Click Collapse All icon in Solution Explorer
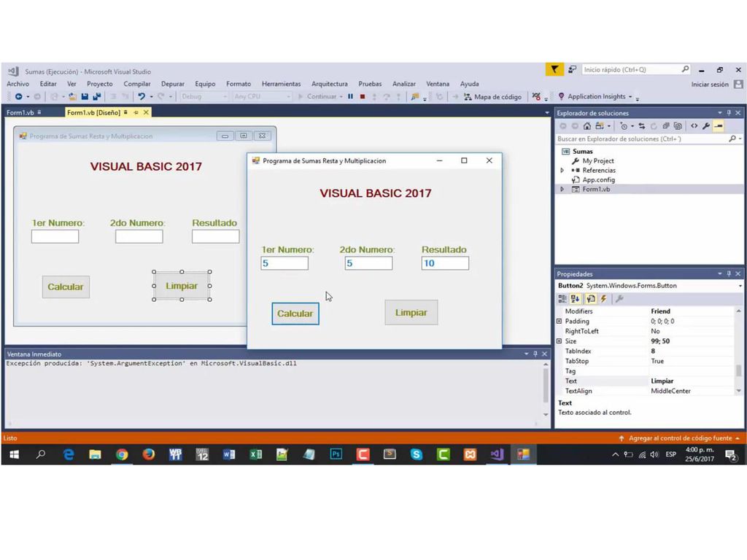 pos(666,126)
